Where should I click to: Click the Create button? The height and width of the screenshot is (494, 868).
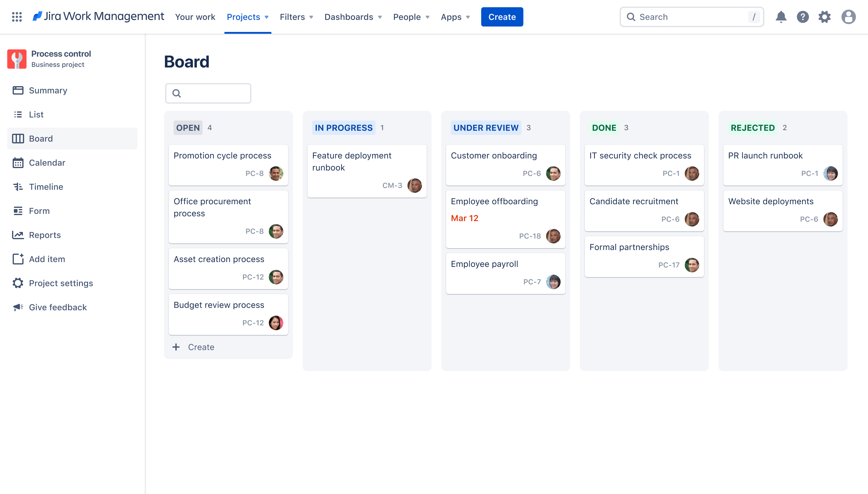pyautogui.click(x=502, y=17)
